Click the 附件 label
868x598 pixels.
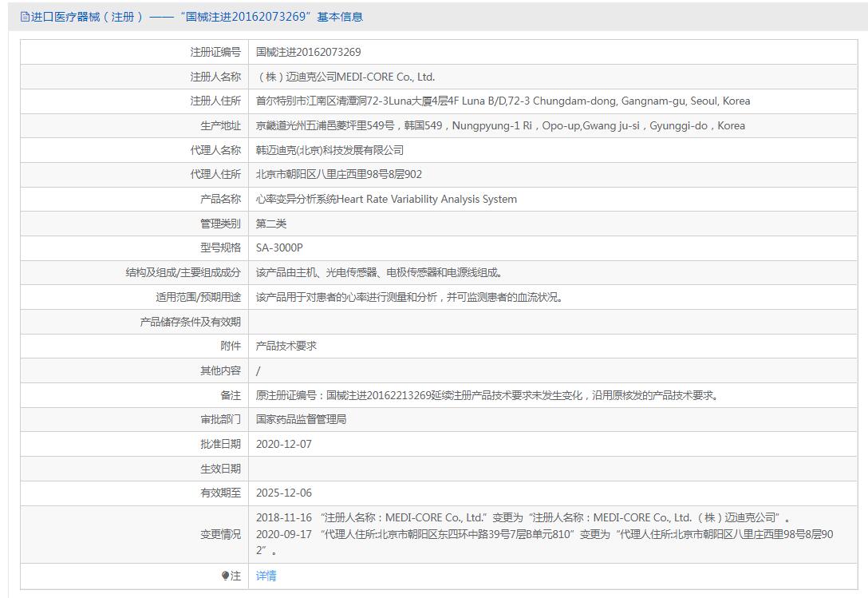point(231,346)
